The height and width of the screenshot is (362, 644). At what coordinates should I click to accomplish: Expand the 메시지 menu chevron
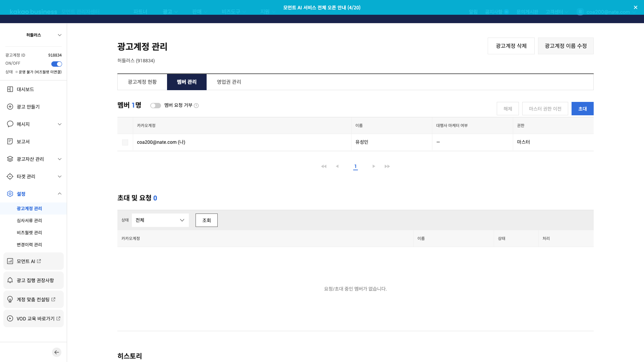click(60, 124)
